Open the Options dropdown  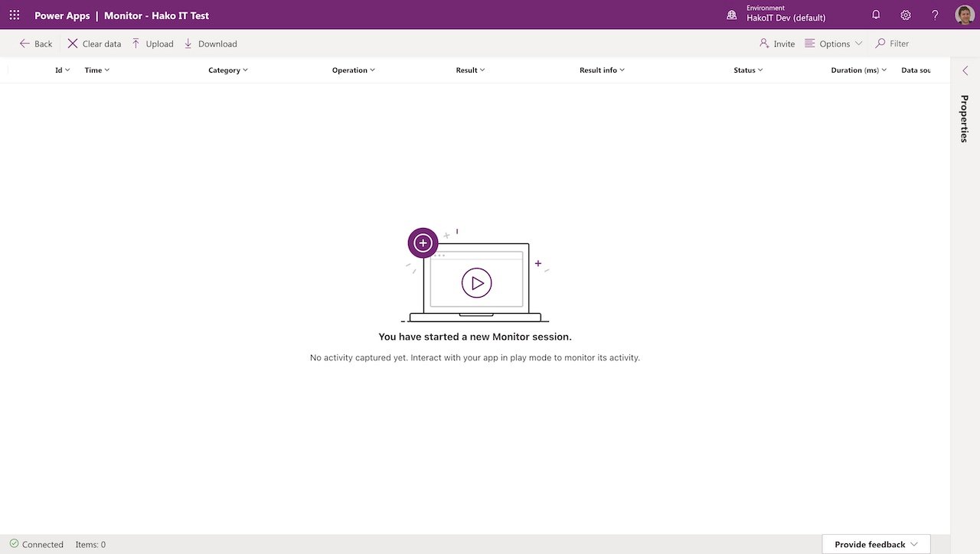tap(834, 44)
